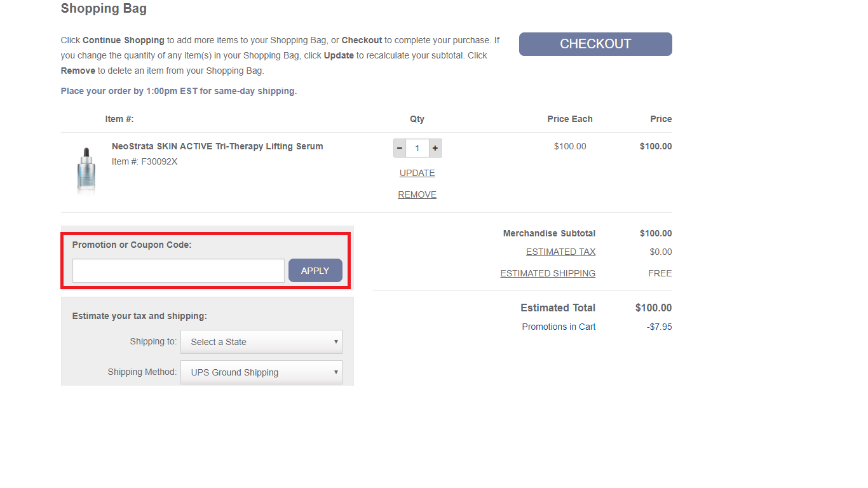Click REMOVE to delete the serum item

point(417,194)
